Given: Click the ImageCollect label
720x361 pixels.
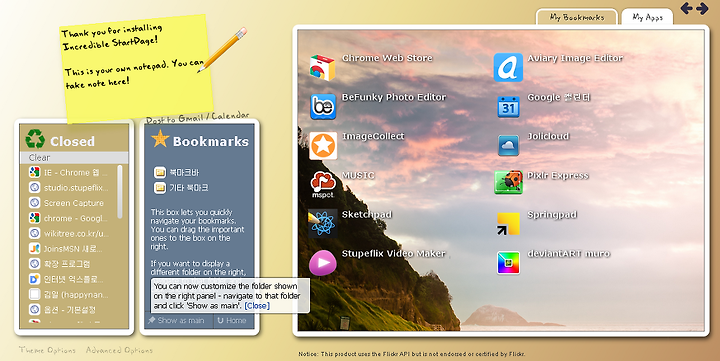Looking at the screenshot, I should pos(373,136).
